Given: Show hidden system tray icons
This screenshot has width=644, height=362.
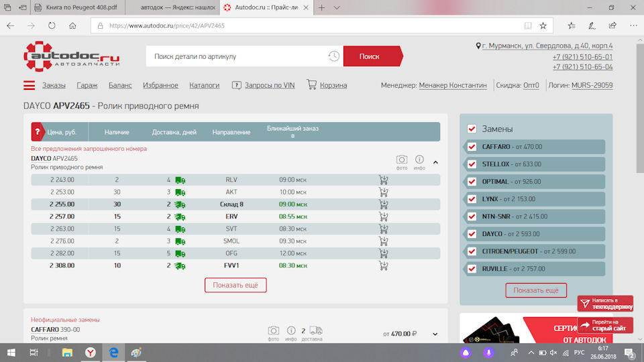Looking at the screenshot, I should click(x=531, y=353).
